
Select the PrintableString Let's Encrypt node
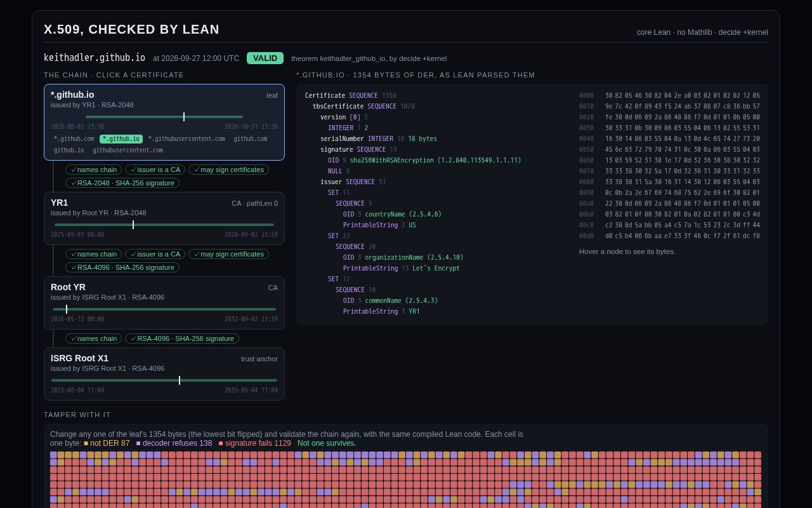(401, 269)
